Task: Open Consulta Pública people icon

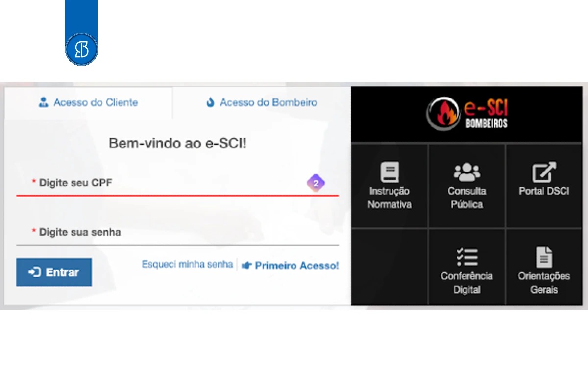Action: pyautogui.click(x=467, y=172)
